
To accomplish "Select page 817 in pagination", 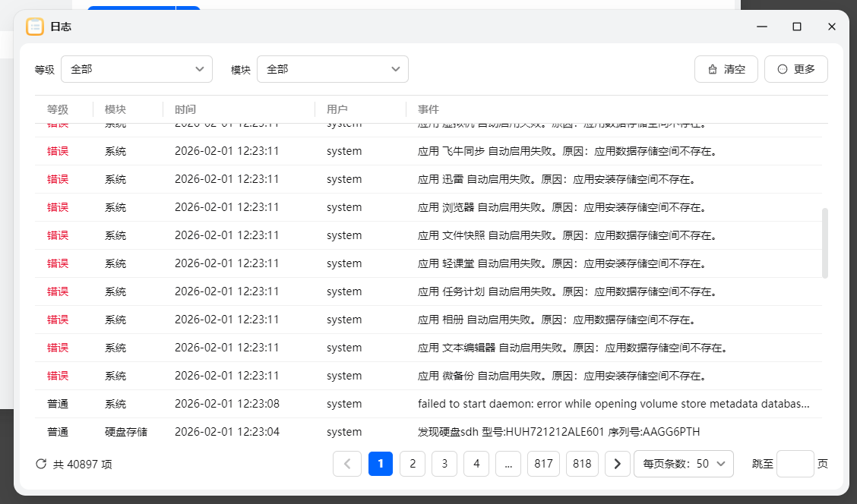I will click(x=543, y=464).
